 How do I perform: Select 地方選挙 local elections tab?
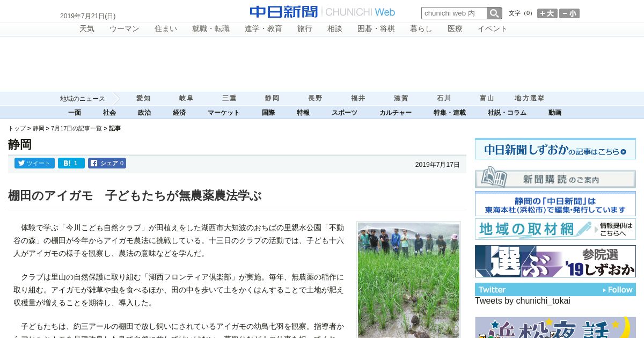coord(530,98)
